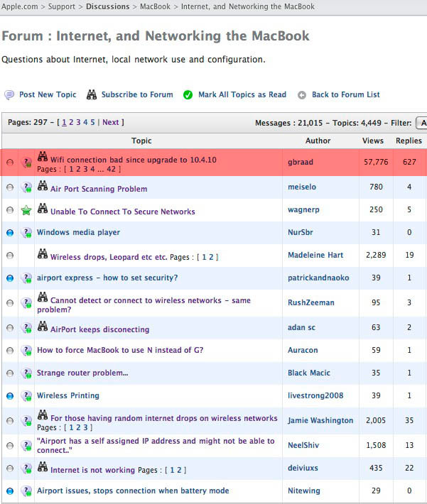
Task: Go to MacBook in the breadcrumb
Action: click(x=155, y=6)
